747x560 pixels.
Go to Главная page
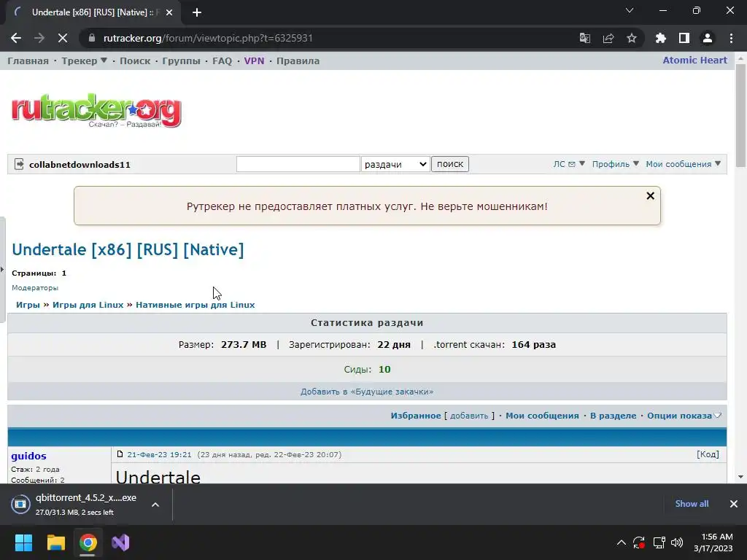28,61
